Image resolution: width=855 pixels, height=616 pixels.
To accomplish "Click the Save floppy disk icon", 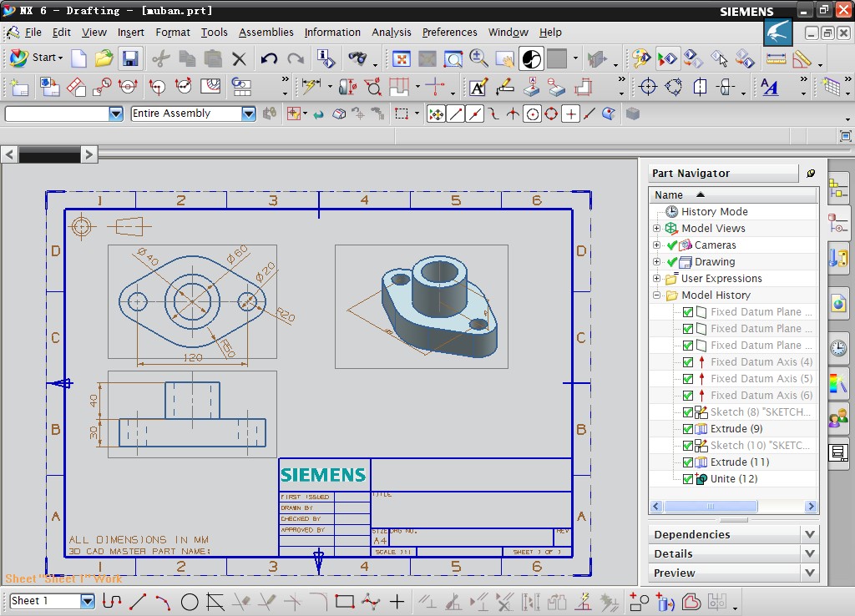I will tap(129, 58).
